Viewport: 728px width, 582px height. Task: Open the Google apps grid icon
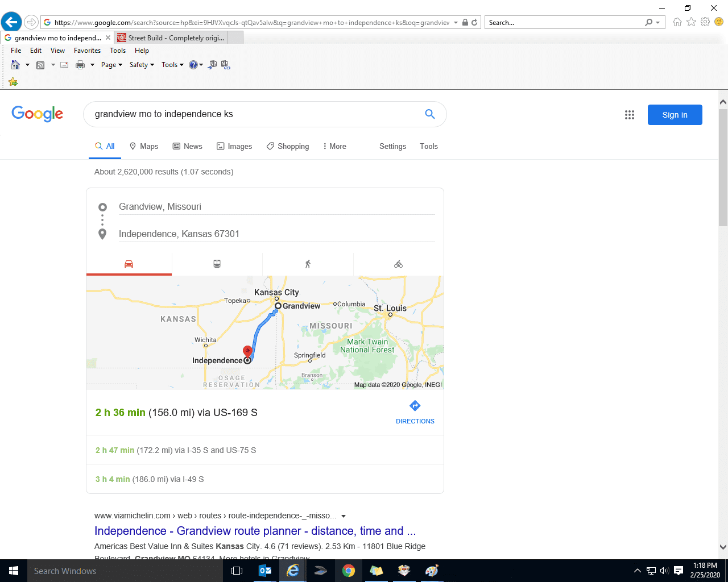click(x=630, y=115)
